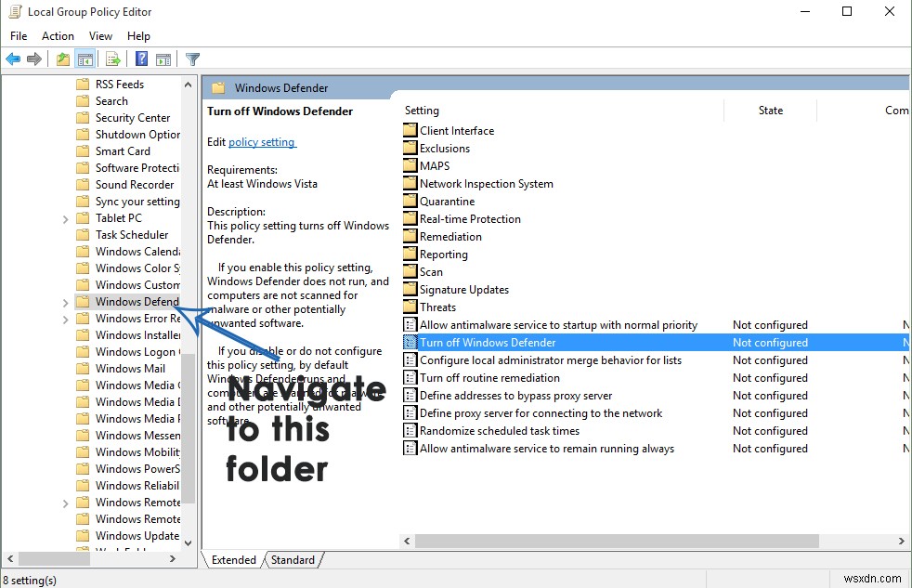Open the MAPS folder
The image size is (912, 588).
click(x=427, y=165)
